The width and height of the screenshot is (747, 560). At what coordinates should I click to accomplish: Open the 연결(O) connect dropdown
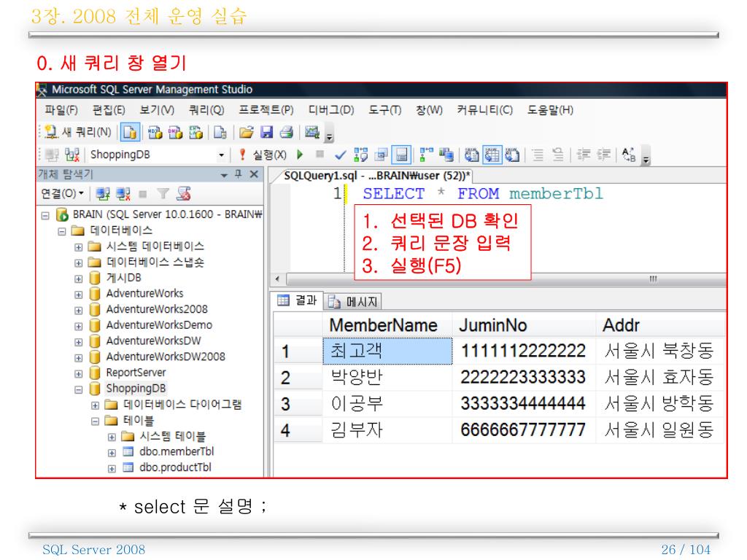click(63, 193)
